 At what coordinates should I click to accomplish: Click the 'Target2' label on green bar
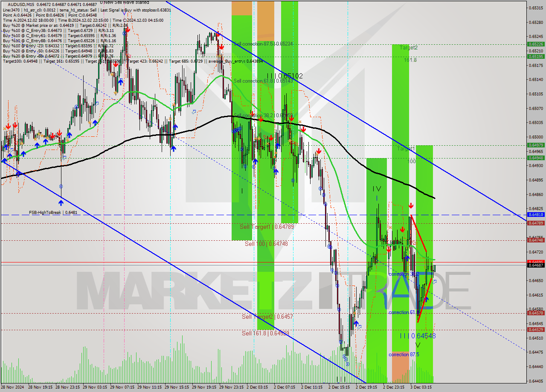coord(409,48)
